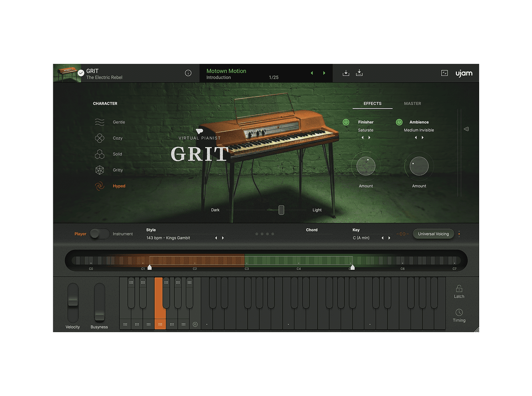This screenshot has width=532, height=396.
Task: Open the Timing clock icon
Action: pos(459,313)
